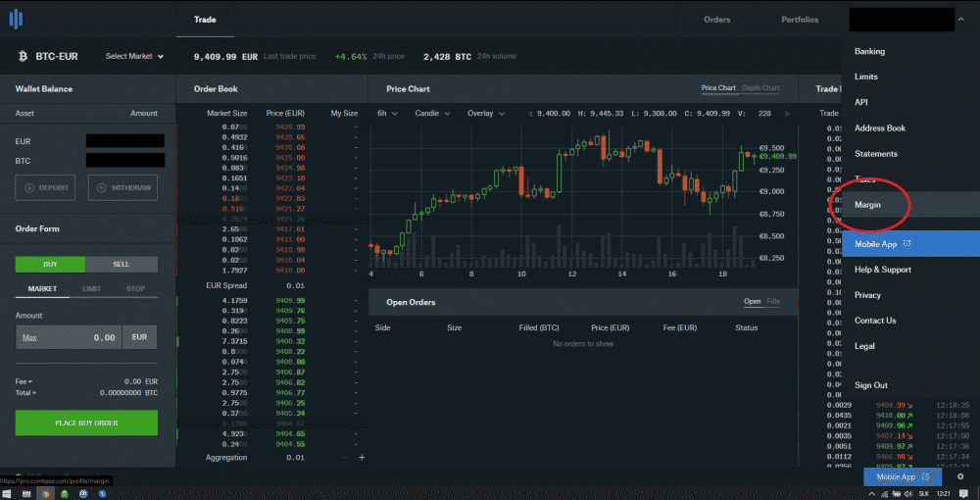Open the Orders tab
The width and height of the screenshot is (980, 500).
pyautogui.click(x=717, y=20)
